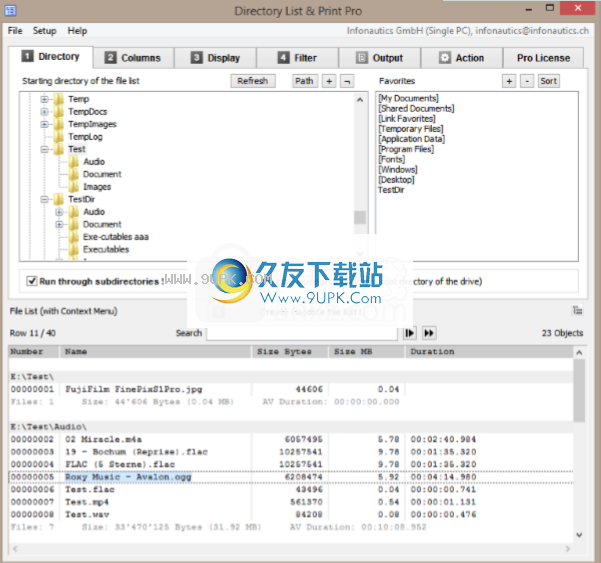Select the Exe-cutables aaa folder icon
Screen dimensions: 601x563
coord(74,237)
